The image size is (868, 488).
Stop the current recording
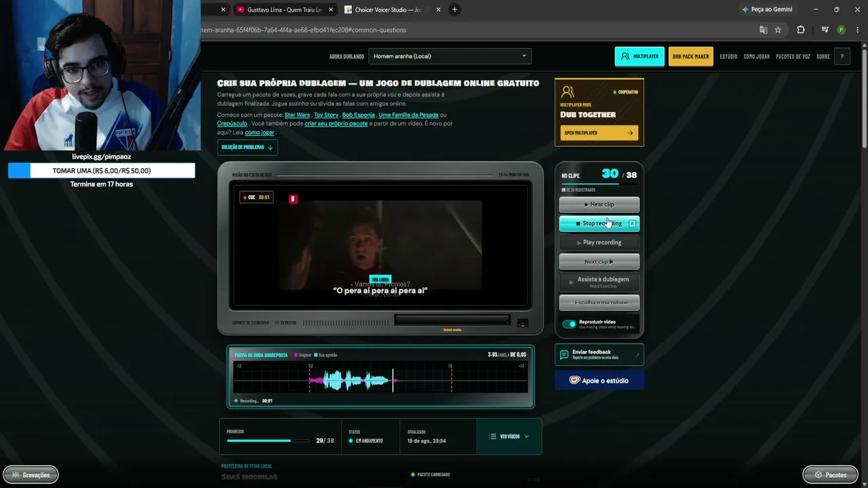pyautogui.click(x=599, y=223)
